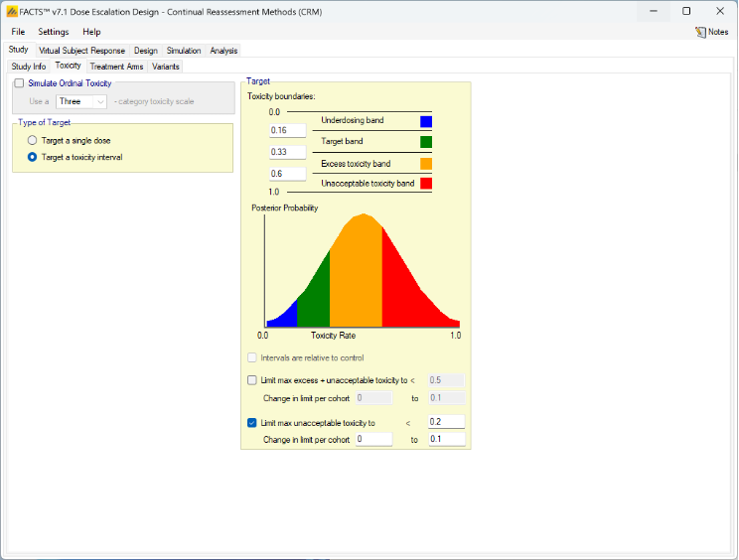The height and width of the screenshot is (560, 739).
Task: Check Limit max excess + unacceptable toxicity
Action: click(252, 380)
